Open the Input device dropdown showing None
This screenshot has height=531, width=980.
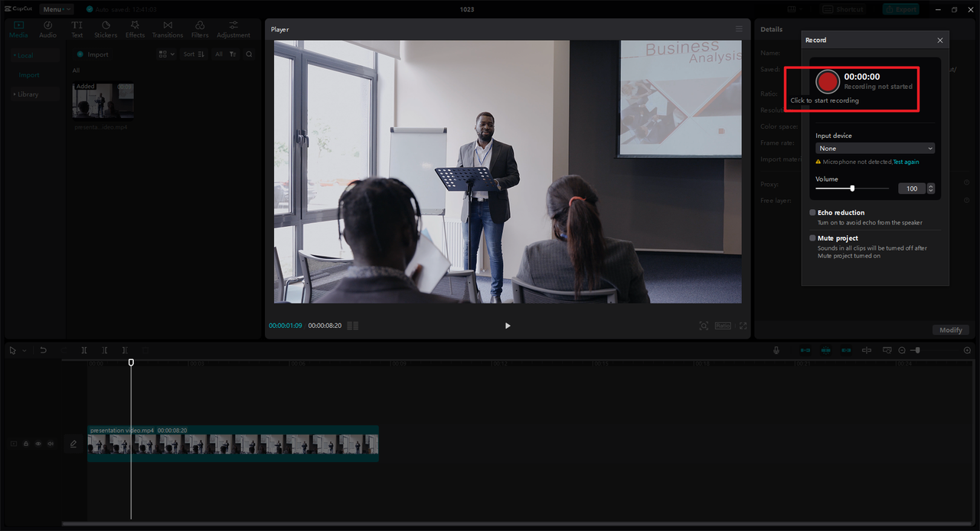pyautogui.click(x=875, y=149)
